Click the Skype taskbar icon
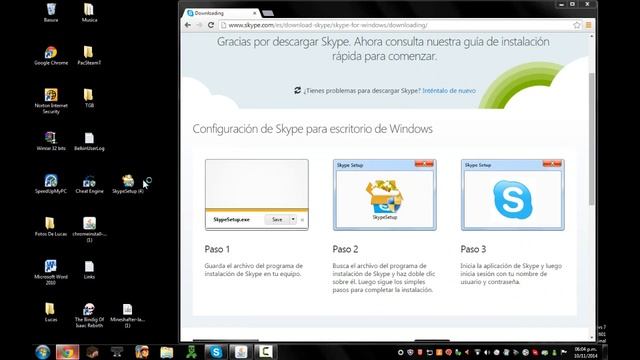Viewport: 640px width, 360px height. [x=216, y=352]
